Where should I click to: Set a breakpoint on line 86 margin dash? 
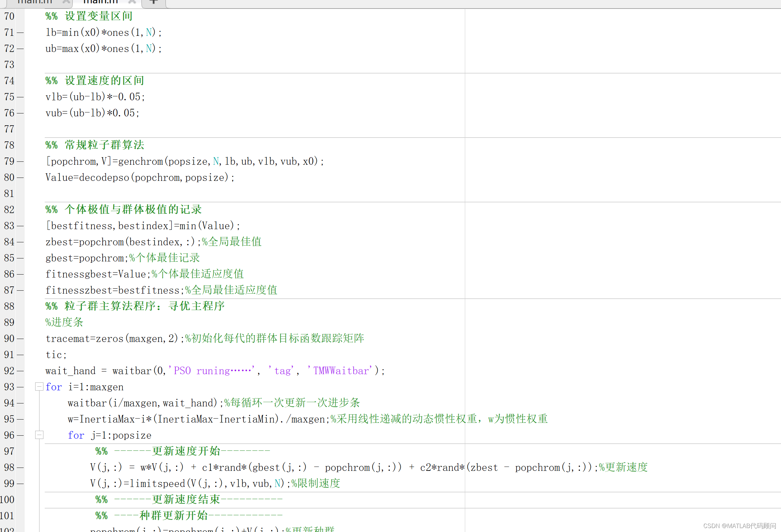coord(21,274)
